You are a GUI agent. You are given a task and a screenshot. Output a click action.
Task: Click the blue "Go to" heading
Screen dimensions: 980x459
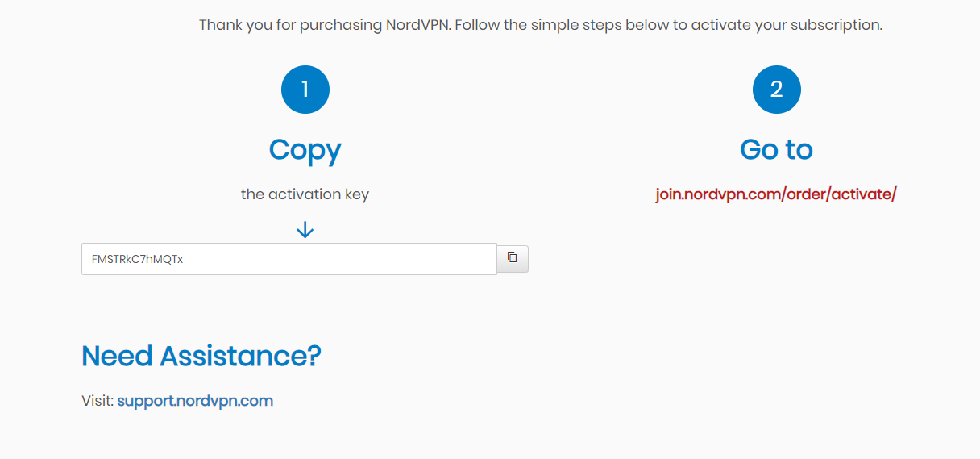click(776, 150)
